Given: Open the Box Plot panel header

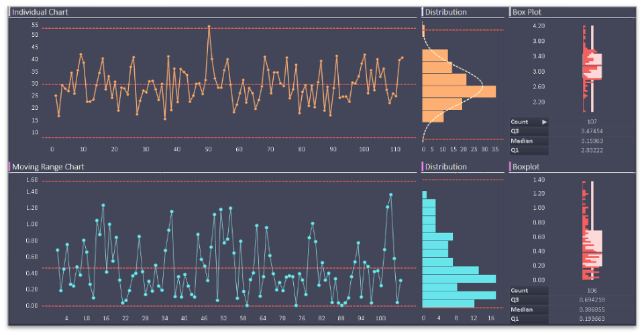Looking at the screenshot, I should (x=527, y=12).
